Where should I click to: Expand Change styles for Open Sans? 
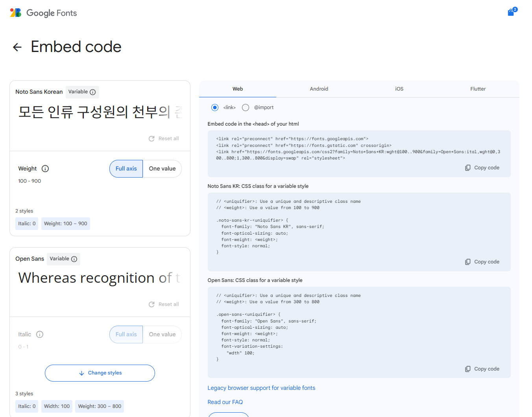pos(100,373)
